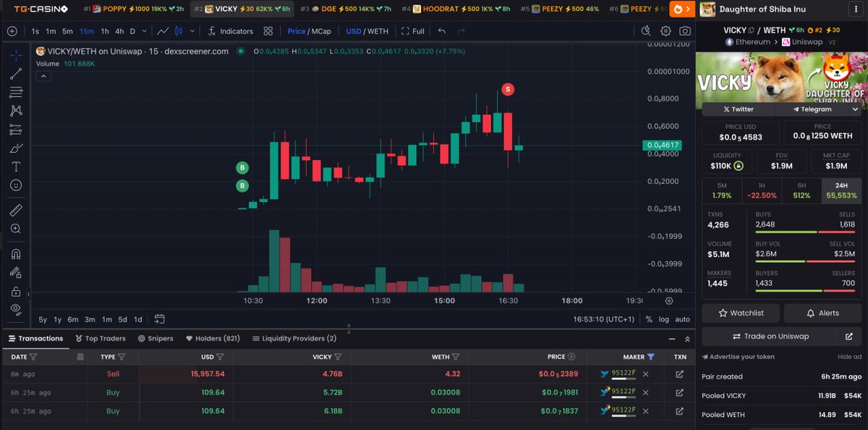This screenshot has height=430, width=868.
Task: Switch to Top Traders tab
Action: coord(101,339)
